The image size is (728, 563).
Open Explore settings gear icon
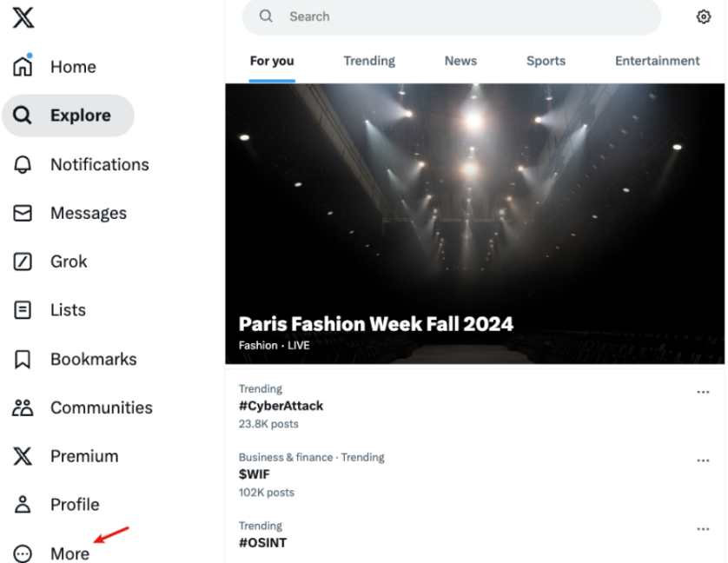[x=704, y=17]
